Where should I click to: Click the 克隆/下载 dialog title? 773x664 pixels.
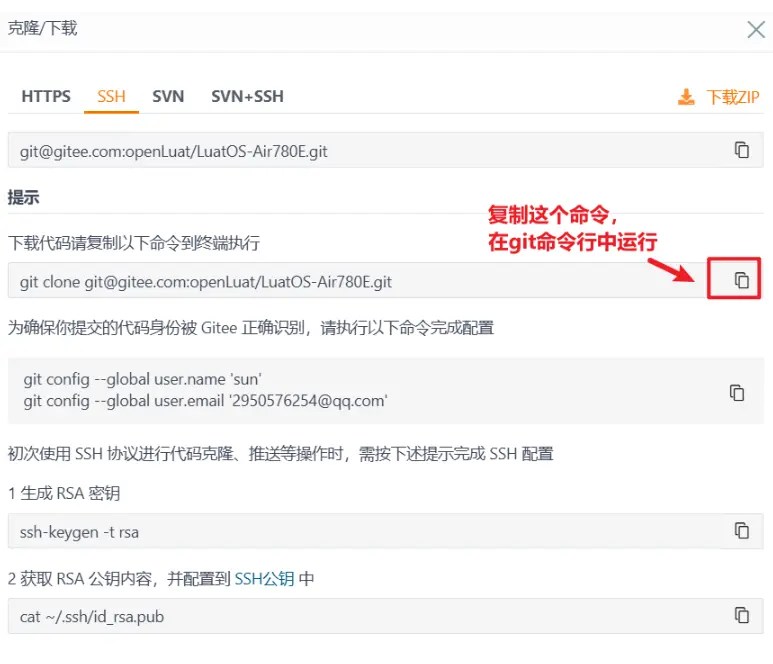pos(42,28)
